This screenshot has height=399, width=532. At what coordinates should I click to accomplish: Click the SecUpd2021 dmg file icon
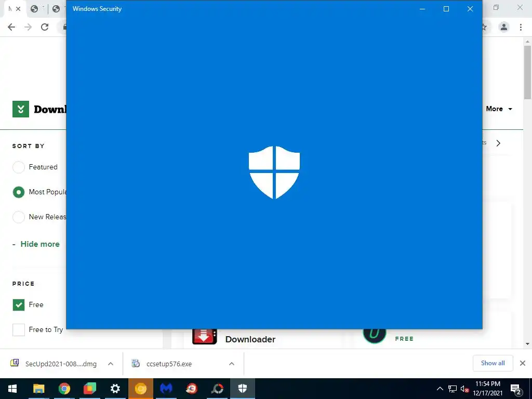coord(15,363)
